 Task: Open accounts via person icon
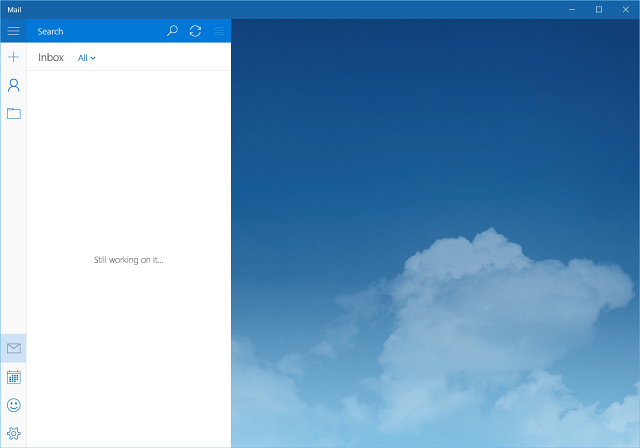coord(13,85)
